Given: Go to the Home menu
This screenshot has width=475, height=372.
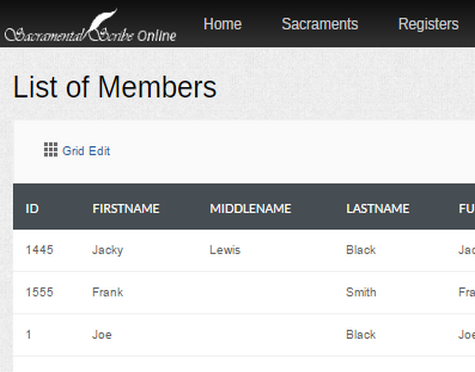Looking at the screenshot, I should click(222, 24).
